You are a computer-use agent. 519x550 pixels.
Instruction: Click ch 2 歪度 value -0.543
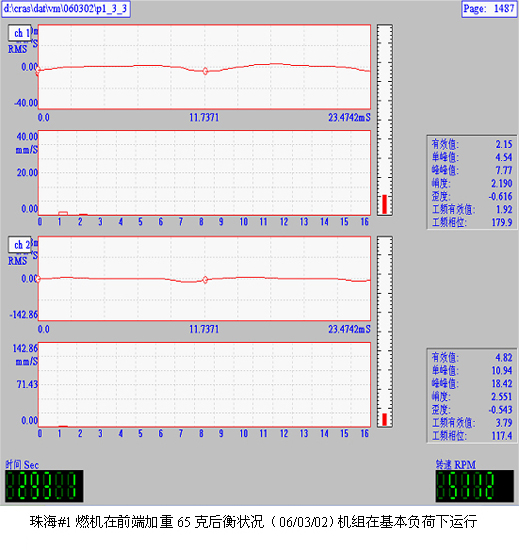point(500,409)
